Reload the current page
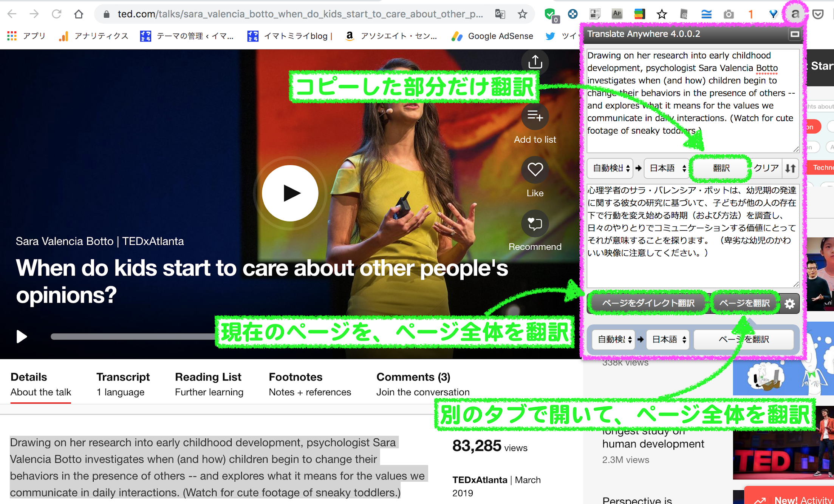834x504 pixels. coord(56,14)
